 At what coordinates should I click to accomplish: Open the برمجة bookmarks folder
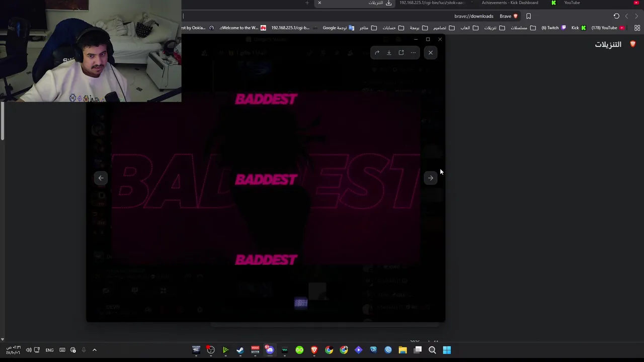(418, 28)
